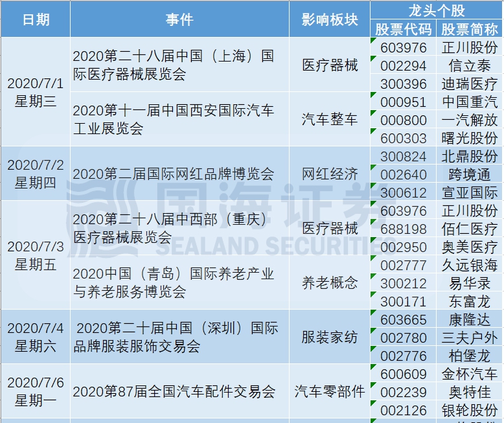Click stock code 002294
Image resolution: width=504 pixels, height=423 pixels.
404,65
